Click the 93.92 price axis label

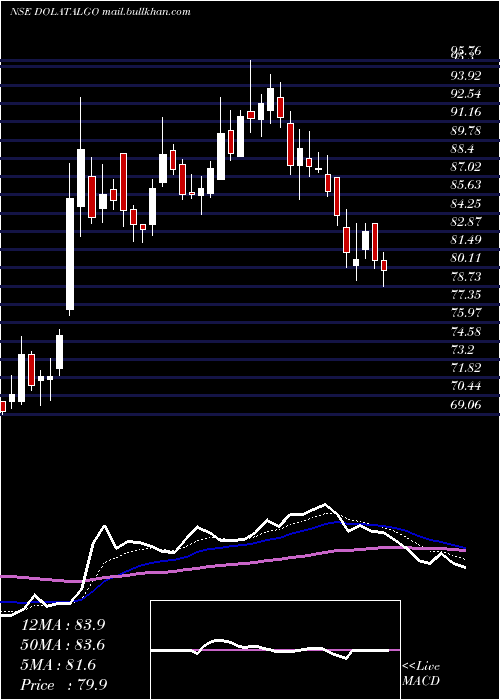point(466,75)
